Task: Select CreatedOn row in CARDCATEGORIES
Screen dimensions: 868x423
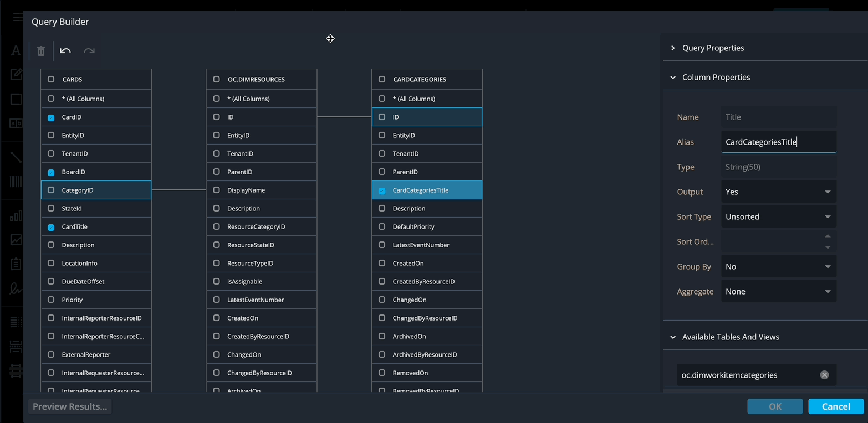Action: 427,263
